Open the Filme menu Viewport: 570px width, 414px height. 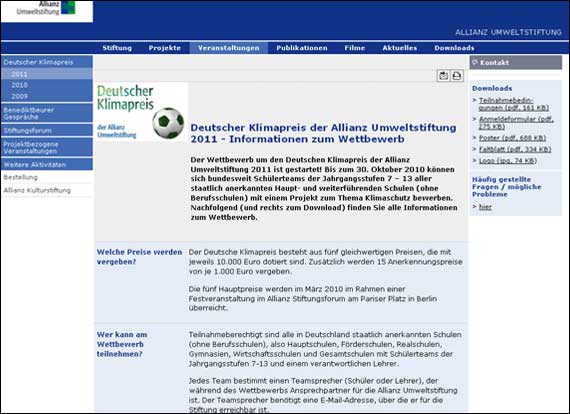point(355,48)
